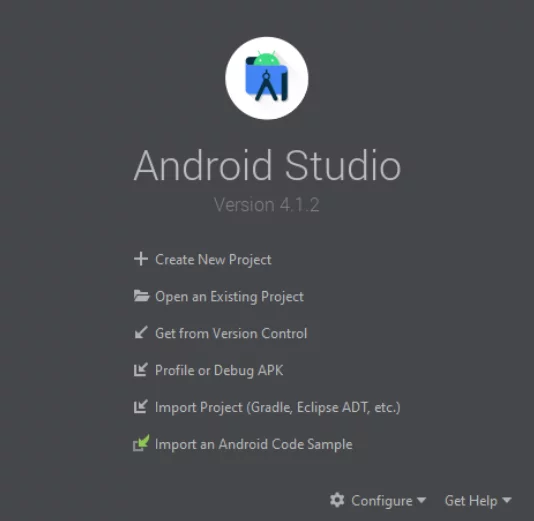
Task: Click the Android Studio logo
Action: (267, 78)
